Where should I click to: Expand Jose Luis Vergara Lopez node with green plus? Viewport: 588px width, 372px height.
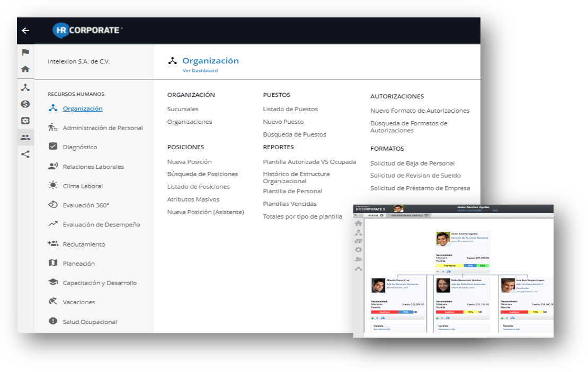(503, 317)
